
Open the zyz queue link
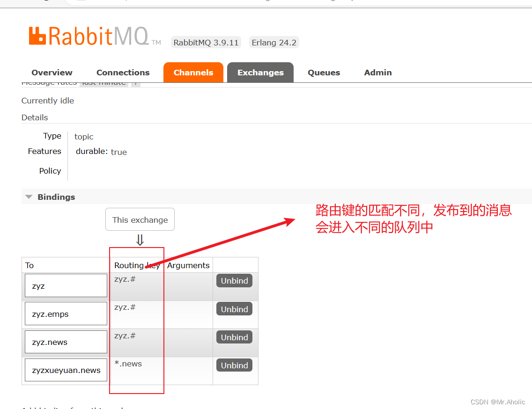click(39, 285)
